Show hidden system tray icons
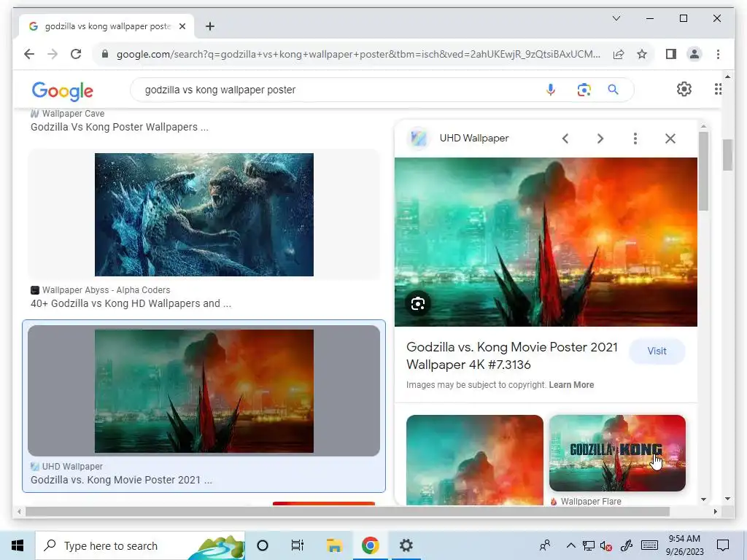This screenshot has width=747, height=560. (x=570, y=545)
